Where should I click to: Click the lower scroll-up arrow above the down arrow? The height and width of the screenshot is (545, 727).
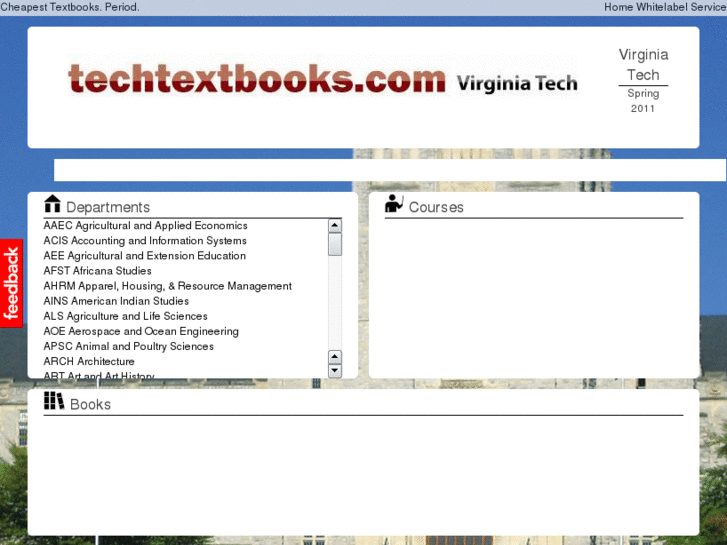pos(335,357)
